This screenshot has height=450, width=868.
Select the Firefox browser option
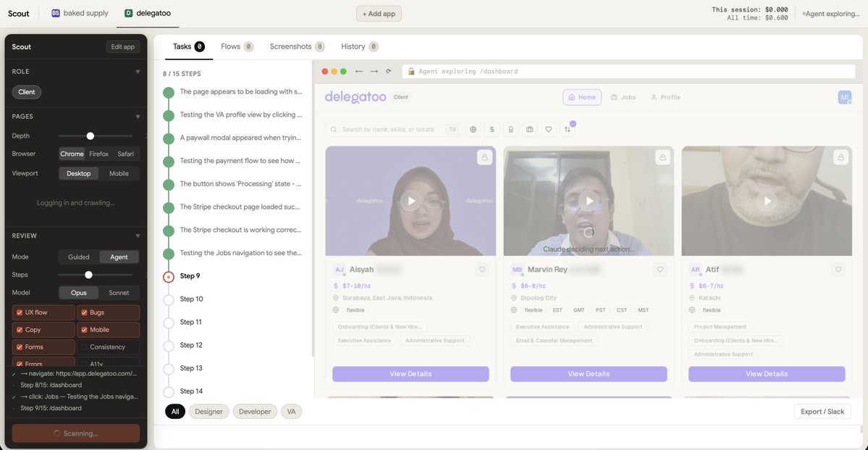[x=99, y=154]
